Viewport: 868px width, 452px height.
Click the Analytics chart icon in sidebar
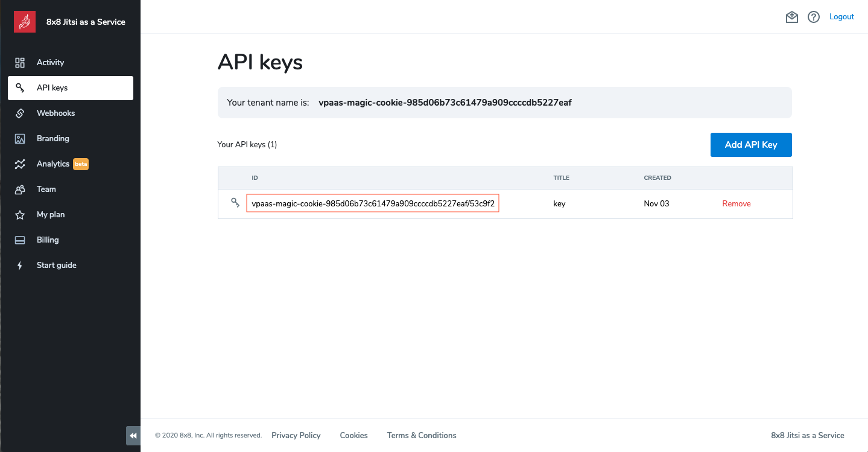point(20,164)
